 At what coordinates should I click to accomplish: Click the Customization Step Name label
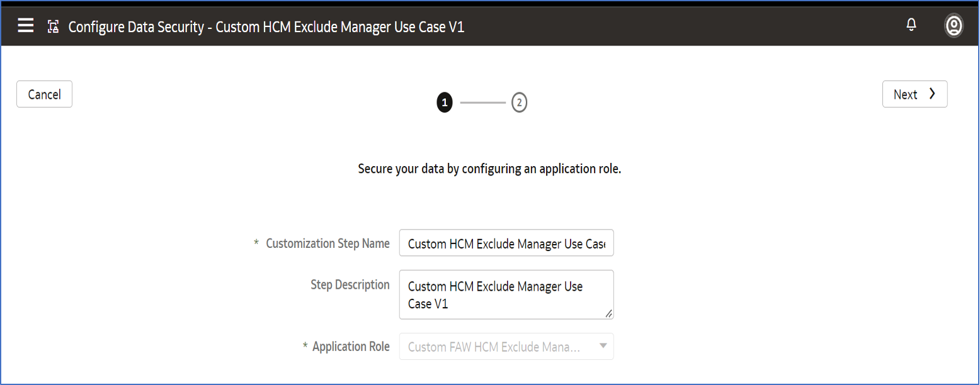328,243
